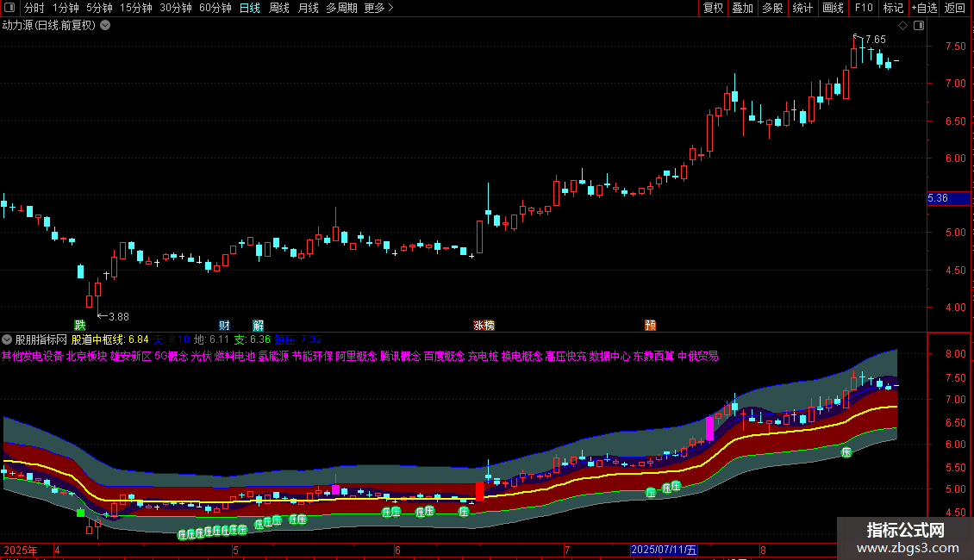Click the 腾讯概念 concept tag
This screenshot has width=974, height=560.
(400, 357)
